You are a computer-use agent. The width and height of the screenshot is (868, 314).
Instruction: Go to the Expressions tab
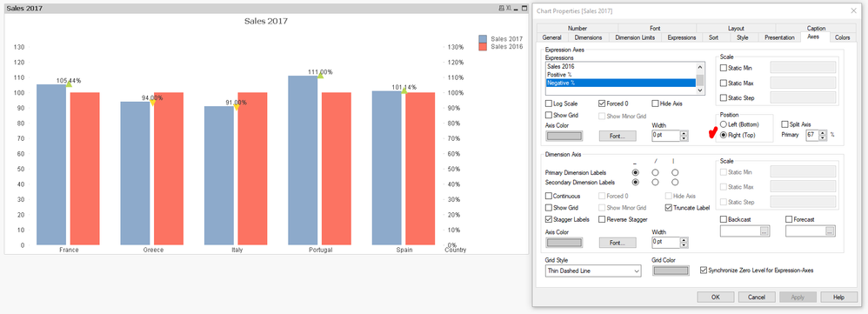[x=682, y=37]
